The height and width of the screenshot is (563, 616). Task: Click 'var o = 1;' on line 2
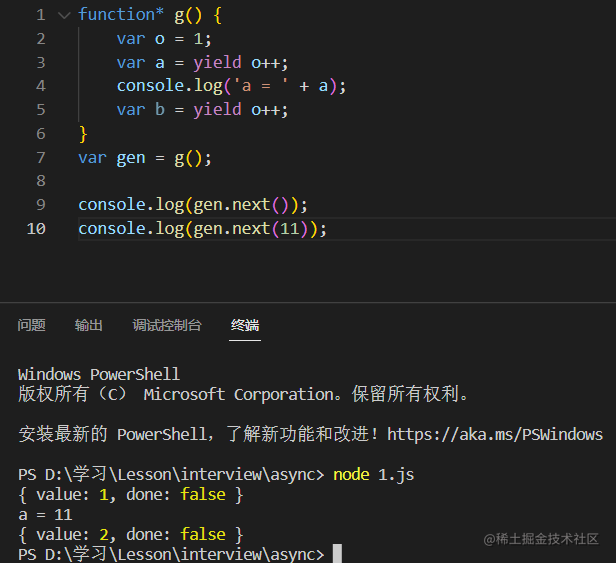164,39
